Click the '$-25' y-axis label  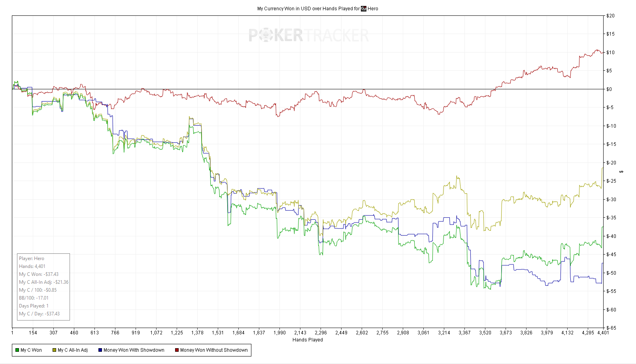(611, 181)
